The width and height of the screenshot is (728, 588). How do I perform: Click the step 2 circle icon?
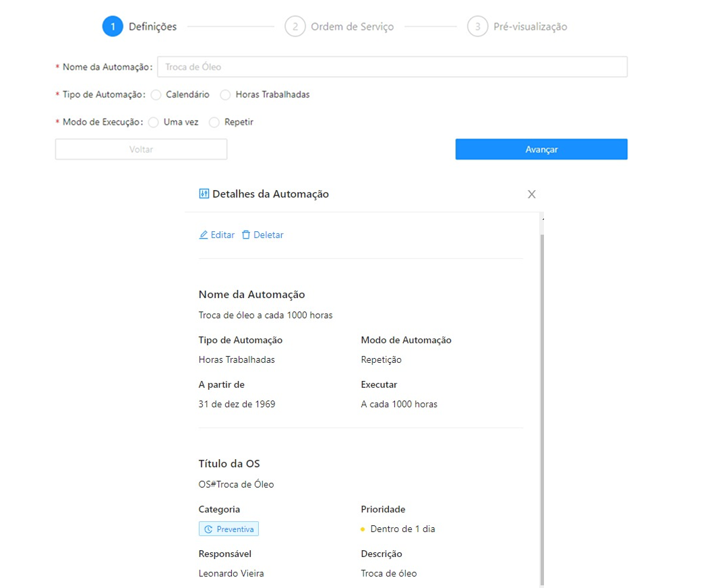(x=295, y=26)
